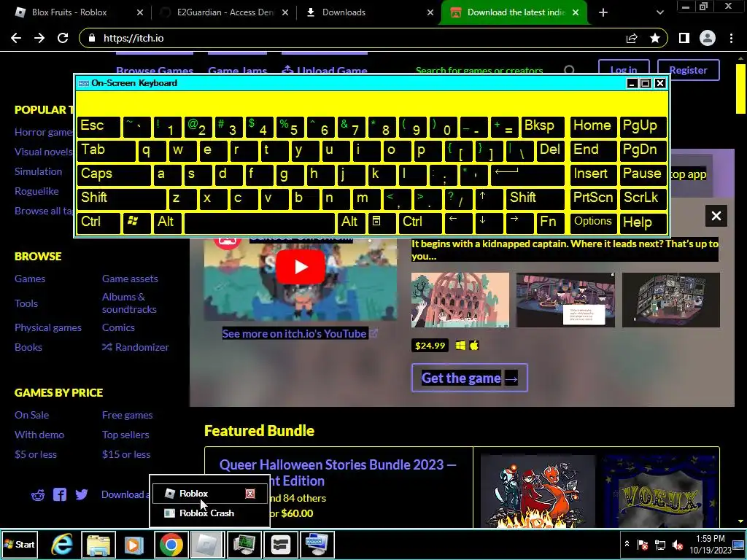Bookmark this page with the star icon
The image size is (747, 560).
click(655, 38)
